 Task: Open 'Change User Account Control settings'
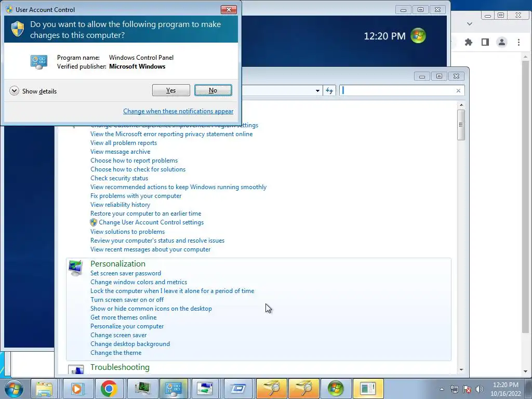pos(151,222)
